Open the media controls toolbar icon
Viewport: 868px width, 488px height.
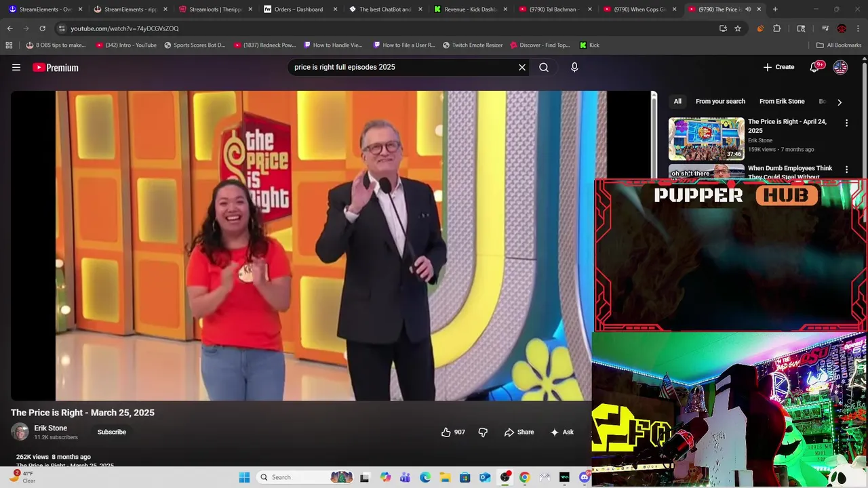(x=825, y=28)
